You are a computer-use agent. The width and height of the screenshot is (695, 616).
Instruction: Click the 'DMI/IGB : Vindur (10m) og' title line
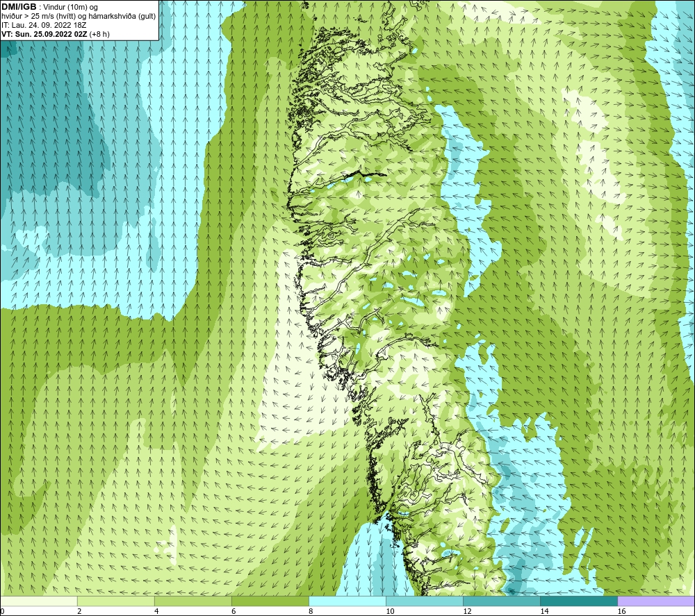click(49, 7)
